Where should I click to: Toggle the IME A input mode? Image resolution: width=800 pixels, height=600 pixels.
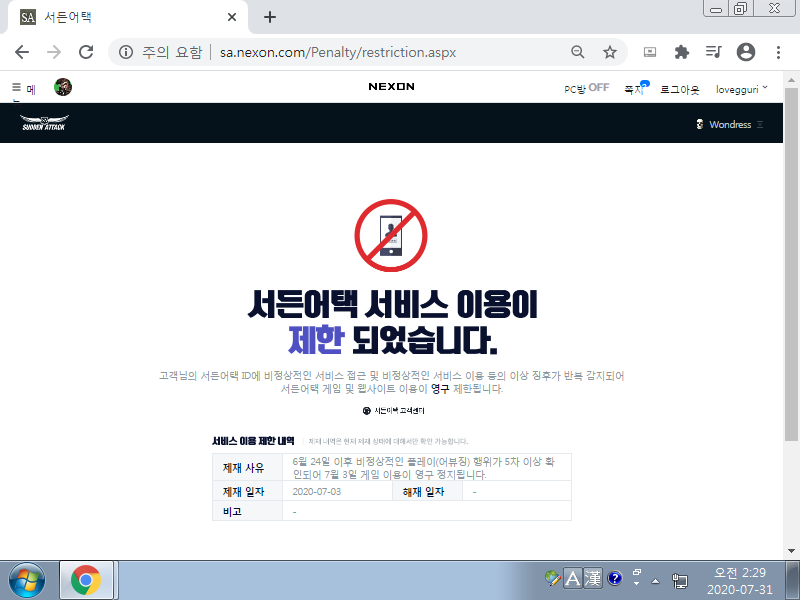click(573, 578)
